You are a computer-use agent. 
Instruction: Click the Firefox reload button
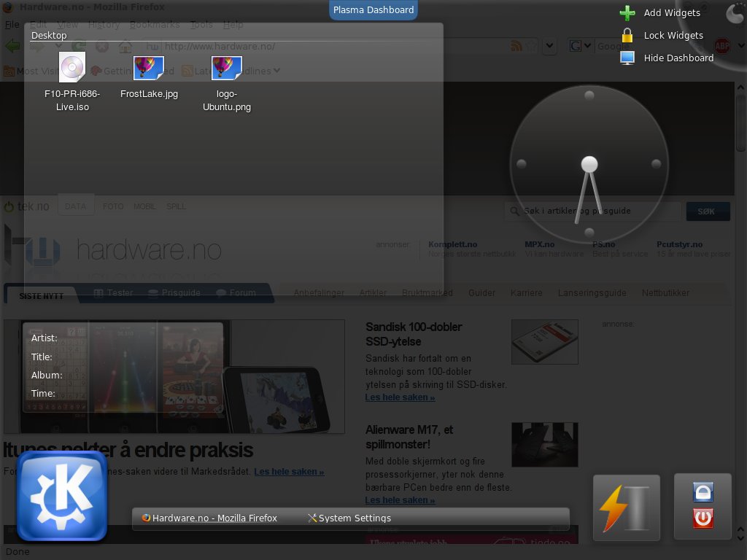point(79,46)
